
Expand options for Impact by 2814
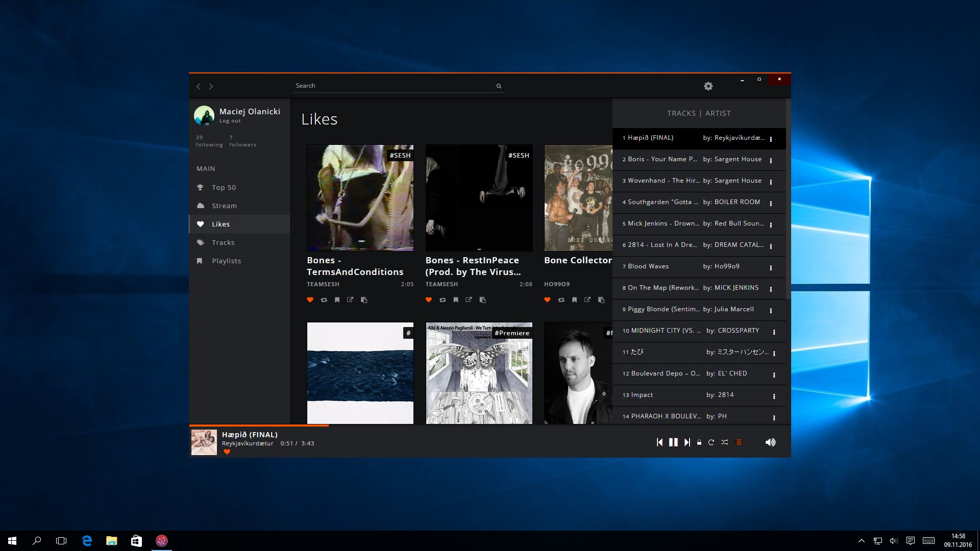pyautogui.click(x=774, y=396)
